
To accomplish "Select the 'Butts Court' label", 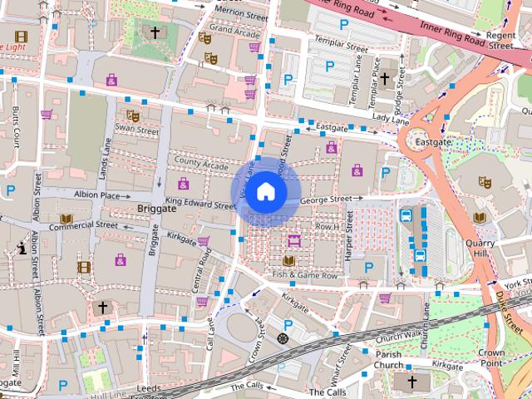I will click(x=16, y=127).
